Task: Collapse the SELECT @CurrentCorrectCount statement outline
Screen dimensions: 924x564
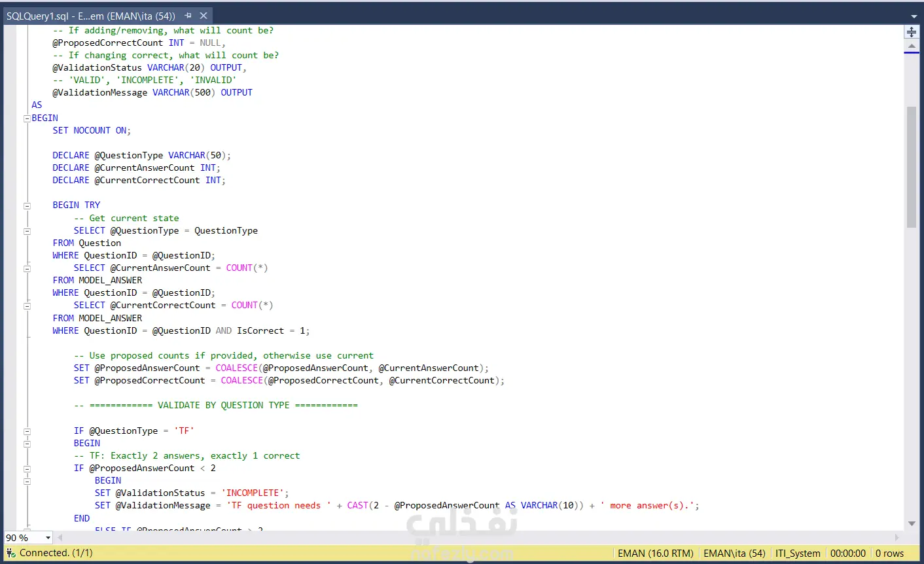Action: coord(27,306)
